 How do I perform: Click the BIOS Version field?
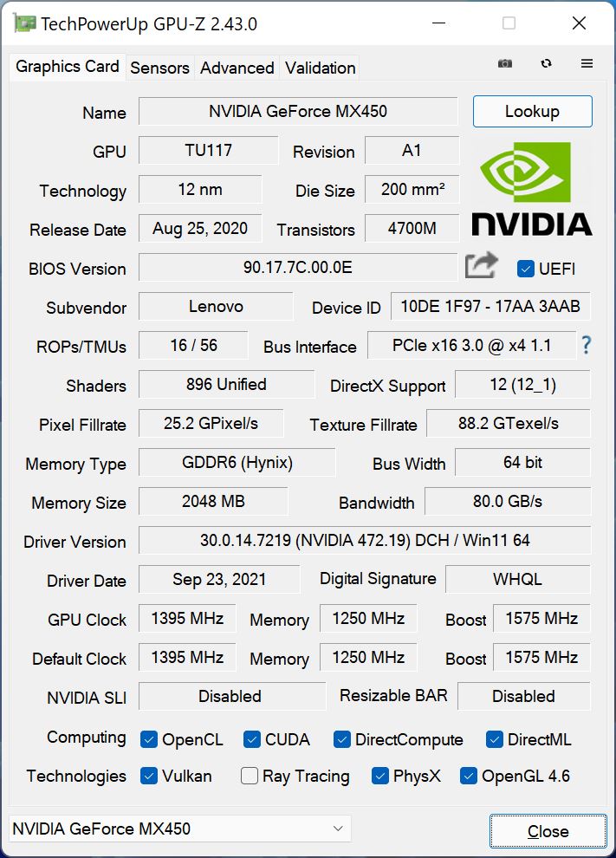pos(297,267)
